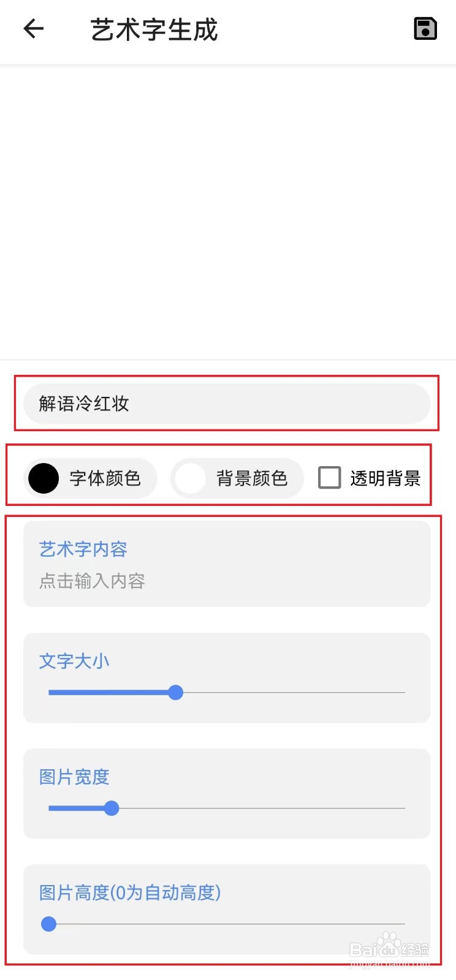Screen dimensions: 456x980
Task: Open the black font color swatch
Action: (x=44, y=478)
